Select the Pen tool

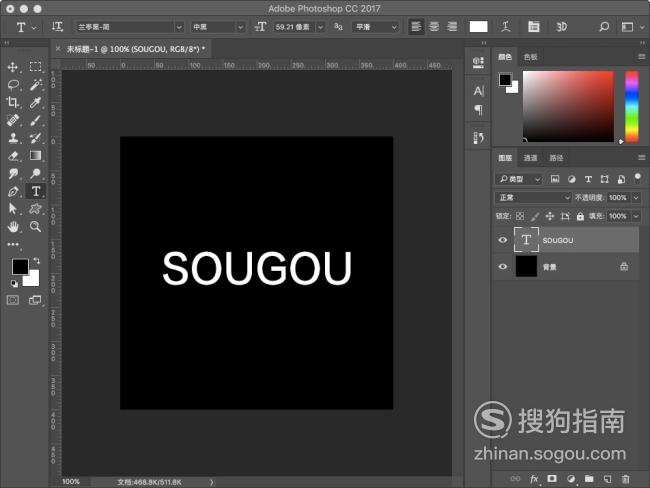(x=13, y=191)
